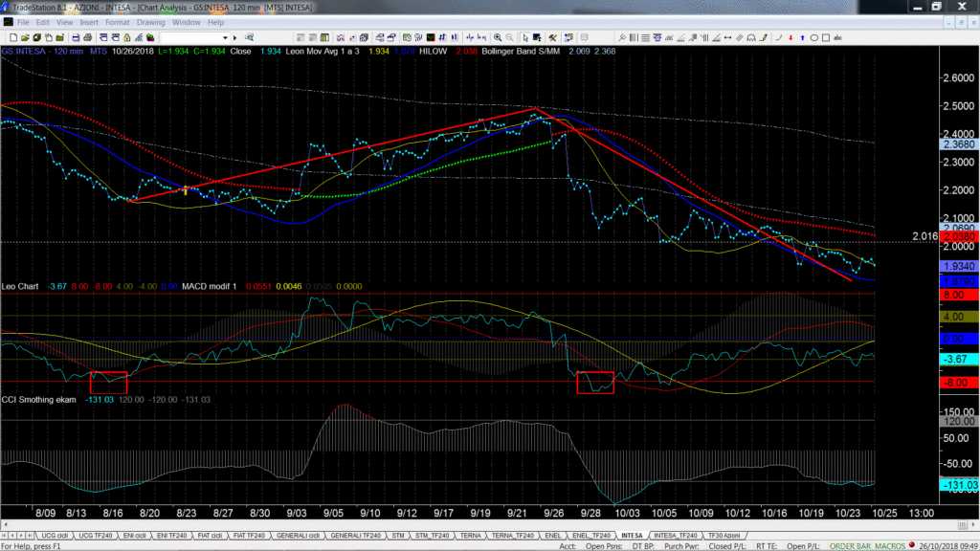Click the Zoom In magnifier icon
The height and width of the screenshot is (551, 980).
(498, 37)
